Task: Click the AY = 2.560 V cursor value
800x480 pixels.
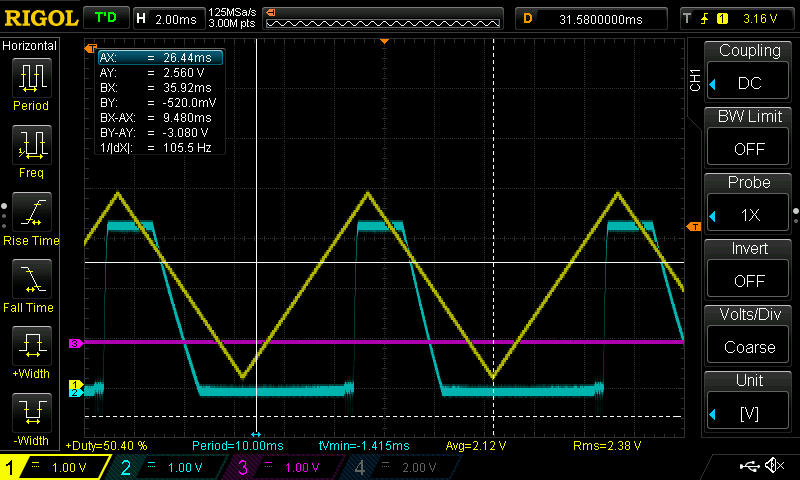Action: point(184,72)
